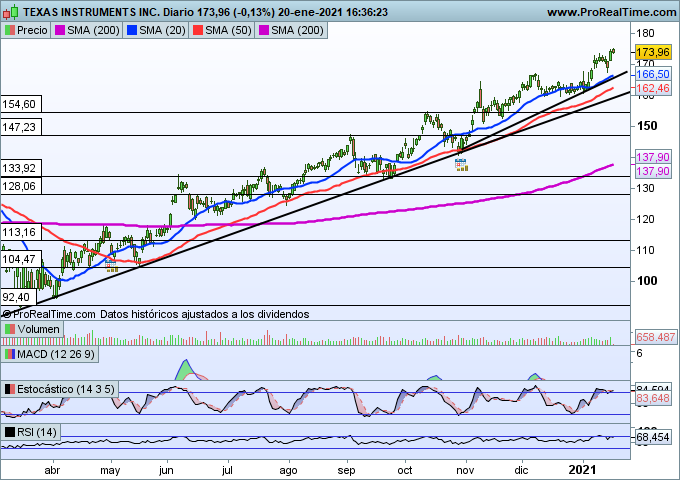Select the 113,16 horizontal level label

(21, 232)
